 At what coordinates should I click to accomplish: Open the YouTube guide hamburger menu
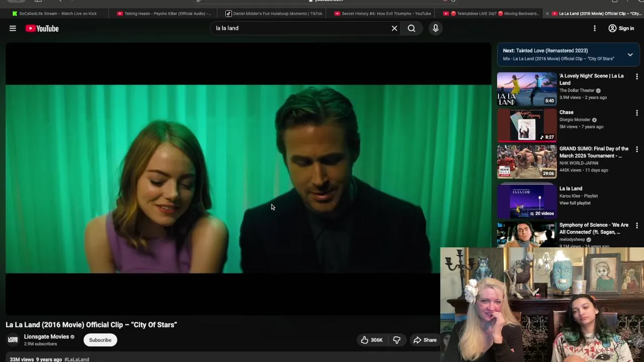13,28
